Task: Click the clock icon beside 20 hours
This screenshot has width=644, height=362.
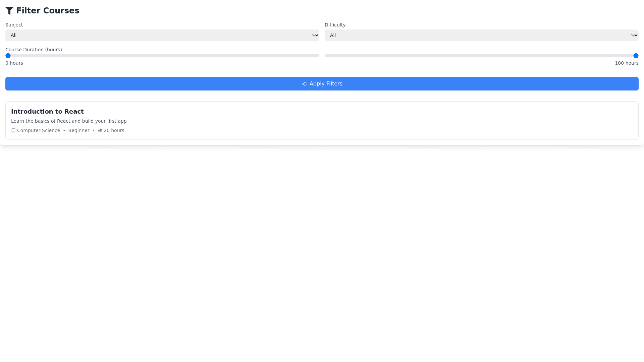Action: pos(100,130)
